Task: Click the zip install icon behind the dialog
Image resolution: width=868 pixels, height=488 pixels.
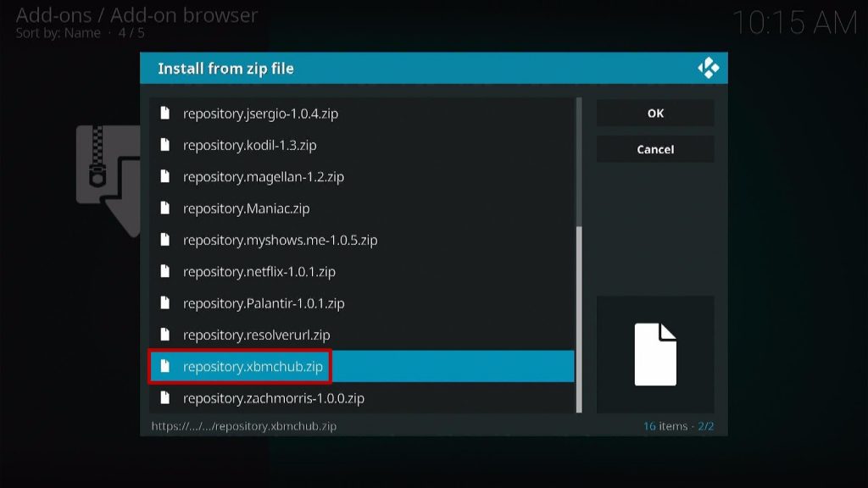Action: coord(108,181)
